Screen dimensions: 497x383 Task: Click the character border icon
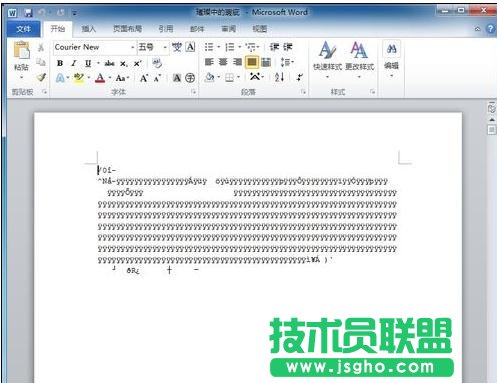[190, 47]
